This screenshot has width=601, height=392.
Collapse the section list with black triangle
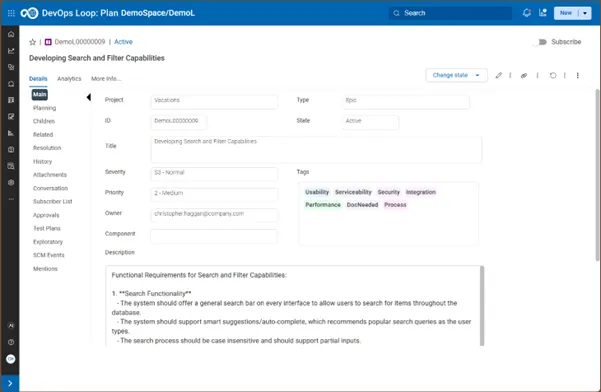click(x=89, y=97)
